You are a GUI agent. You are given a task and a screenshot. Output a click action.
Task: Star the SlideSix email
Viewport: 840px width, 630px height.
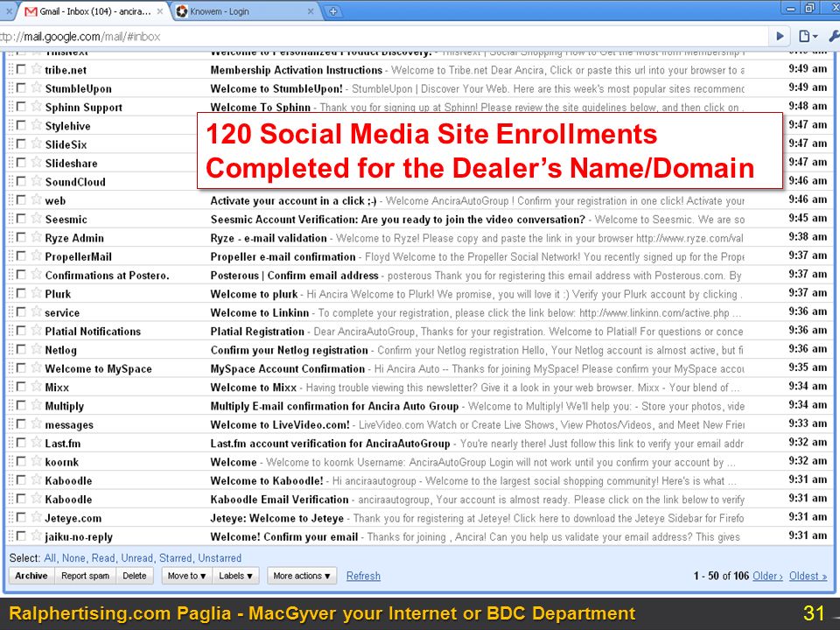tap(37, 143)
